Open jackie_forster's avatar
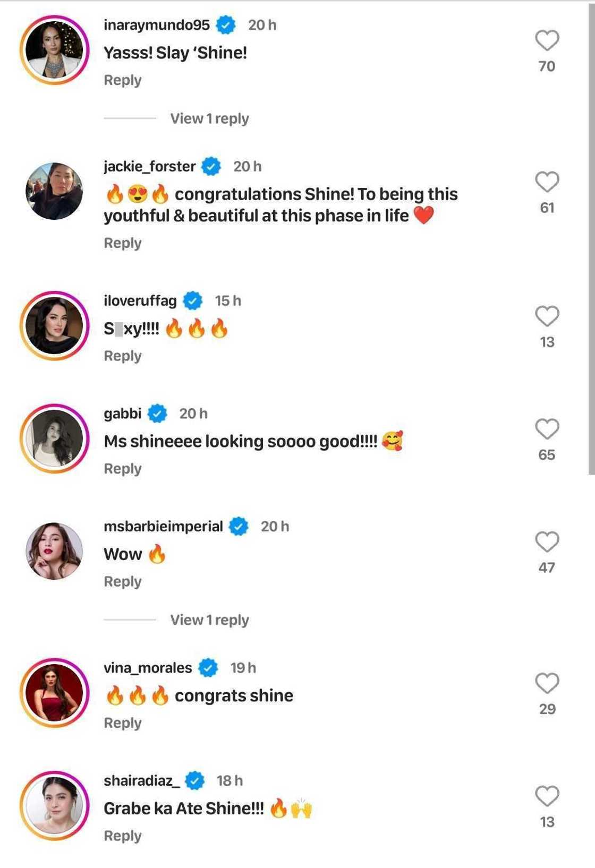 [x=54, y=191]
